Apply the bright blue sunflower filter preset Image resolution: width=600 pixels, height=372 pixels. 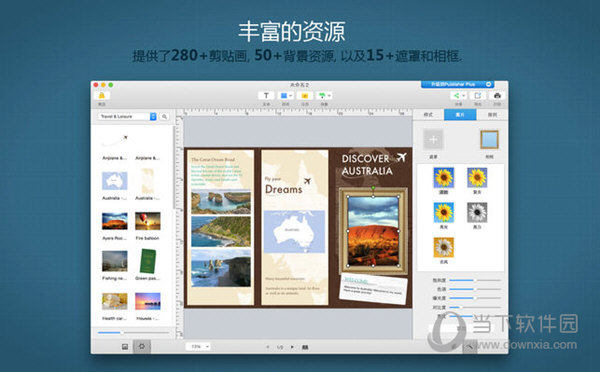tap(443, 212)
